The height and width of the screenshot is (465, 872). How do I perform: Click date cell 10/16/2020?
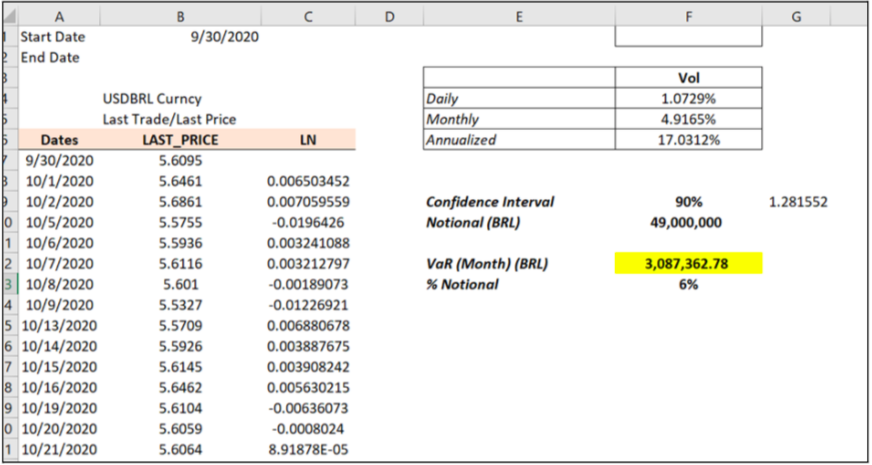60,387
